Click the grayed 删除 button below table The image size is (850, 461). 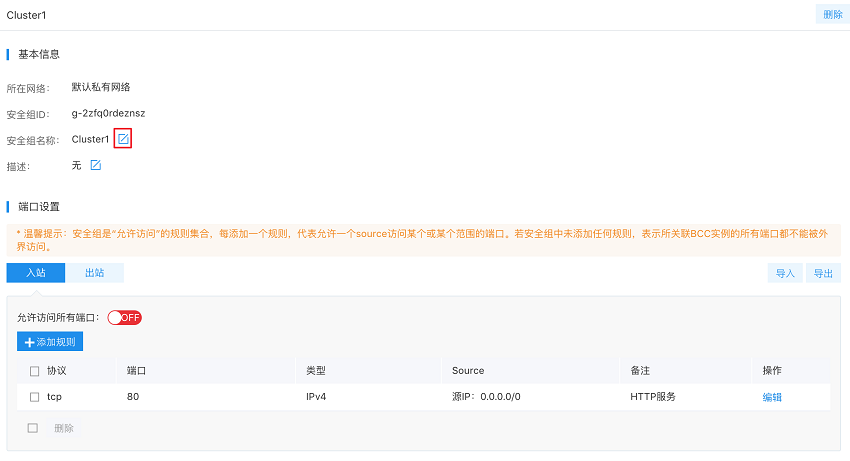(x=63, y=428)
